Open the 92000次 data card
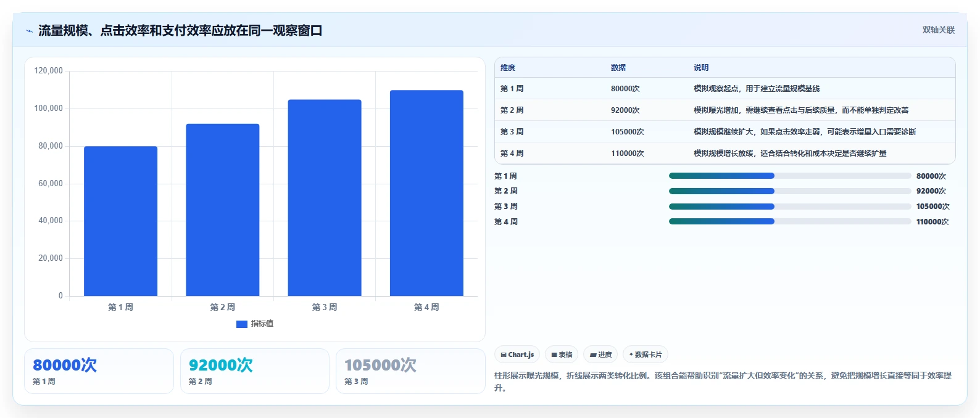 255,371
